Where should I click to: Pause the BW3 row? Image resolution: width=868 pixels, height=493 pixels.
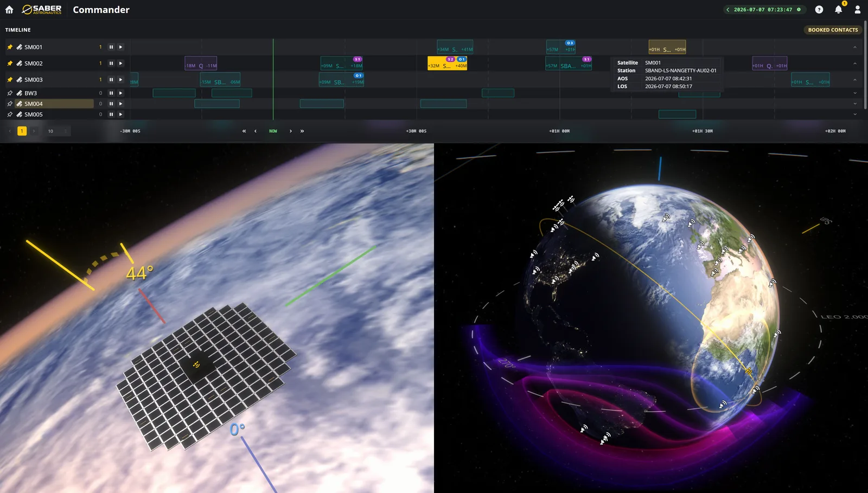tap(111, 93)
